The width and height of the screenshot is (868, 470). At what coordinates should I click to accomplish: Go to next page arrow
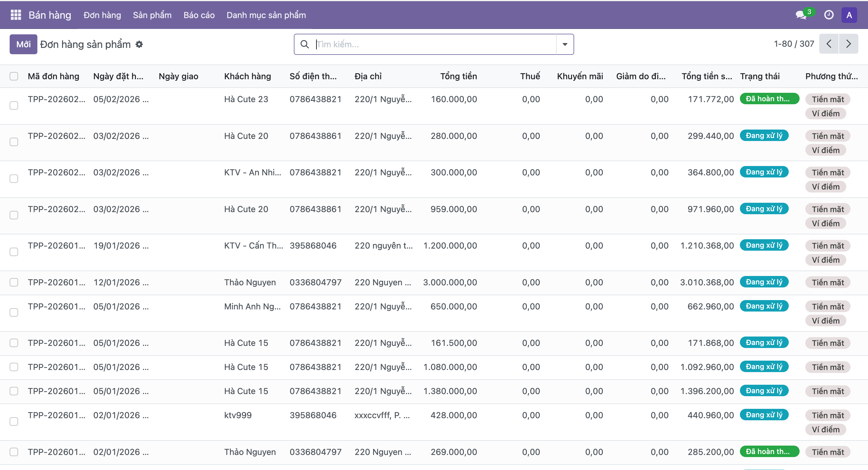pyautogui.click(x=849, y=43)
